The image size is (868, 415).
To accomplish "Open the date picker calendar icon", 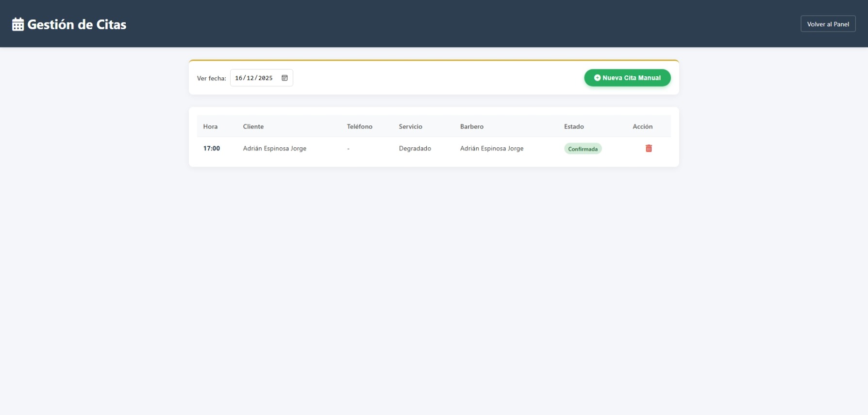I will pyautogui.click(x=284, y=78).
